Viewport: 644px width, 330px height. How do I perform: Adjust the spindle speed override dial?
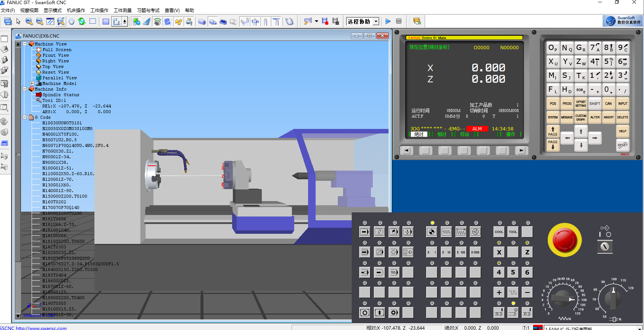tap(613, 299)
